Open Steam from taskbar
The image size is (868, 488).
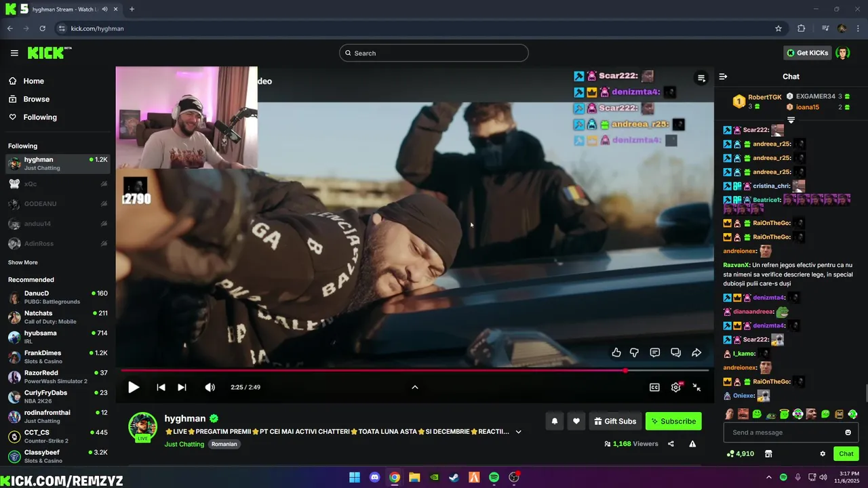[454, 477]
